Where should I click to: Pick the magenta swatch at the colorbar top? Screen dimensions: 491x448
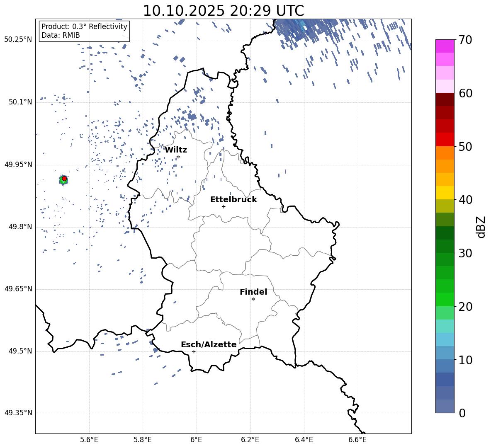445,46
